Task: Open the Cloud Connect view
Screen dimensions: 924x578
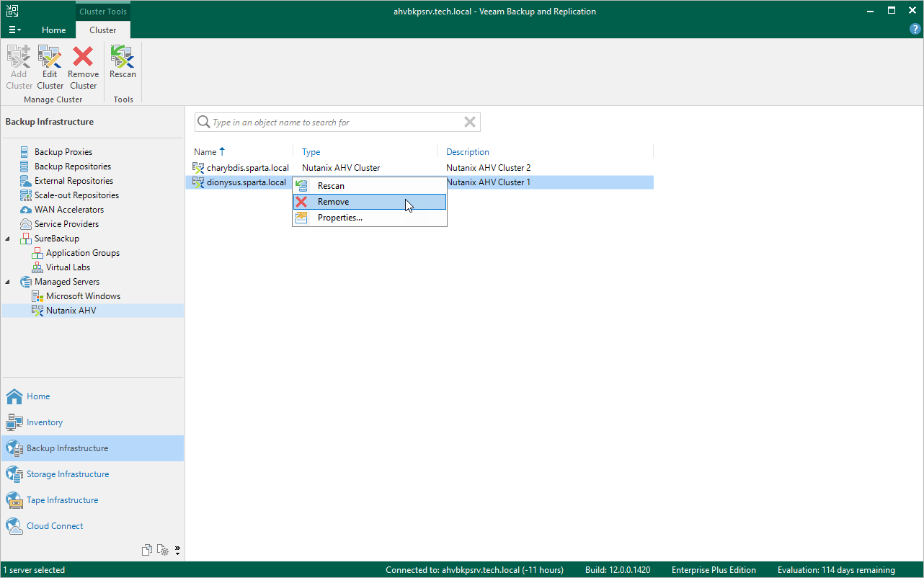Action: [x=92, y=526]
